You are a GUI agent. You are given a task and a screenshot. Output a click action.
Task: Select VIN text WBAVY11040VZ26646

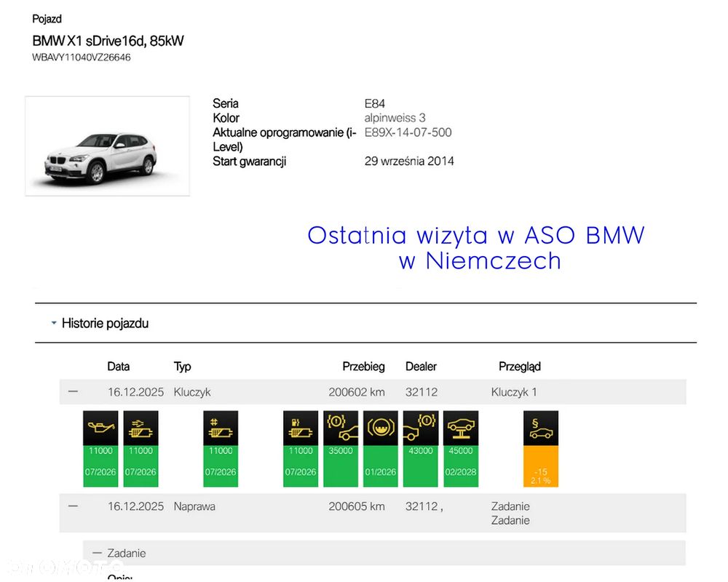pos(82,57)
